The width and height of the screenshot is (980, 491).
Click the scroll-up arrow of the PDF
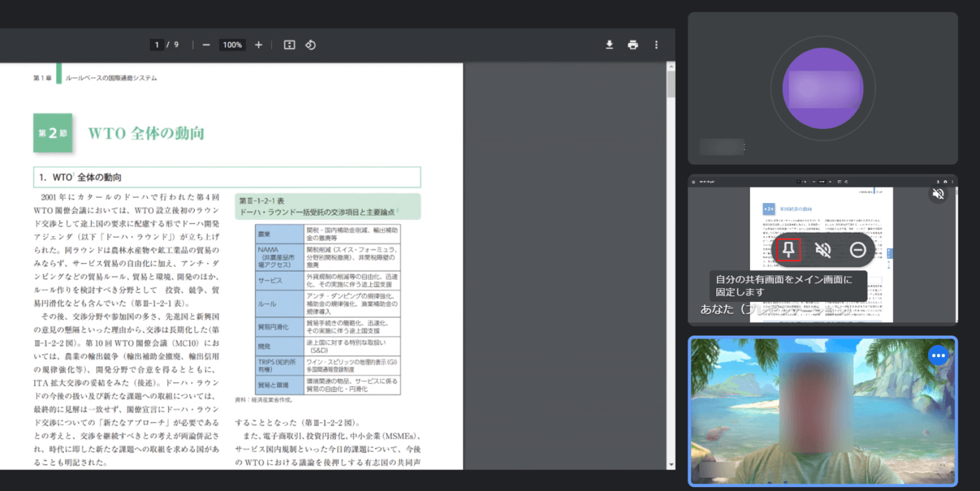pos(670,67)
